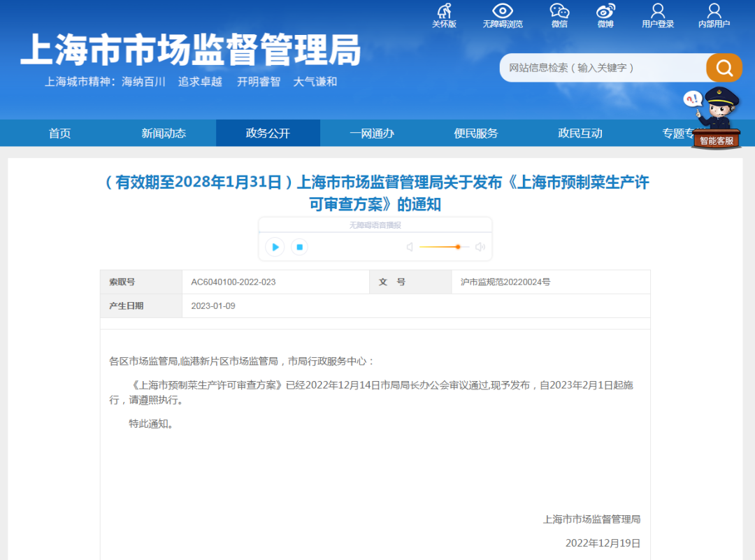Viewport: 755px width, 560px height.
Task: Click the website search input field
Action: click(601, 68)
